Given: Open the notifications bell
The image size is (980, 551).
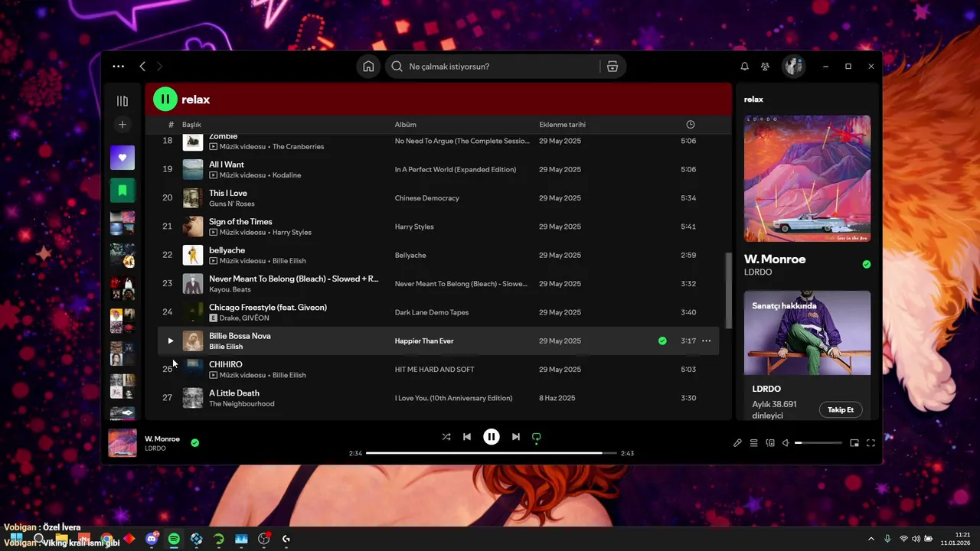Looking at the screenshot, I should coord(744,67).
